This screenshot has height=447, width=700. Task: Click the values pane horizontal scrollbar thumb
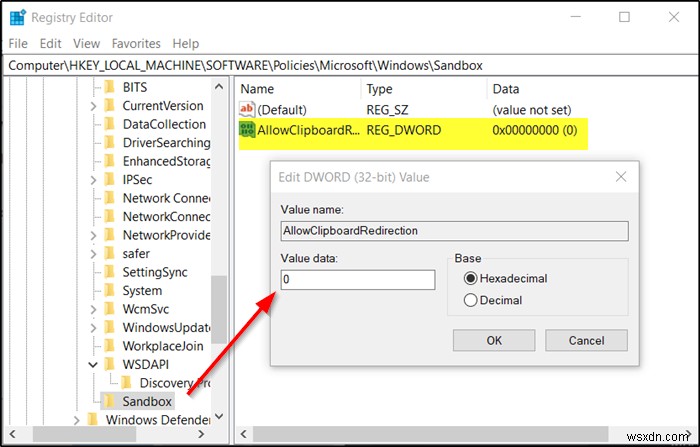click(430, 434)
